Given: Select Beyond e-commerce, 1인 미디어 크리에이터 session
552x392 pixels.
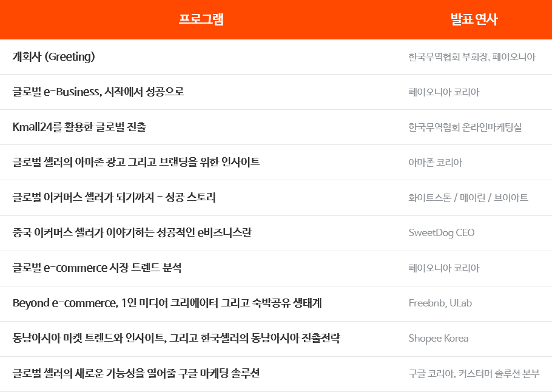Looking at the screenshot, I should 167,303.
